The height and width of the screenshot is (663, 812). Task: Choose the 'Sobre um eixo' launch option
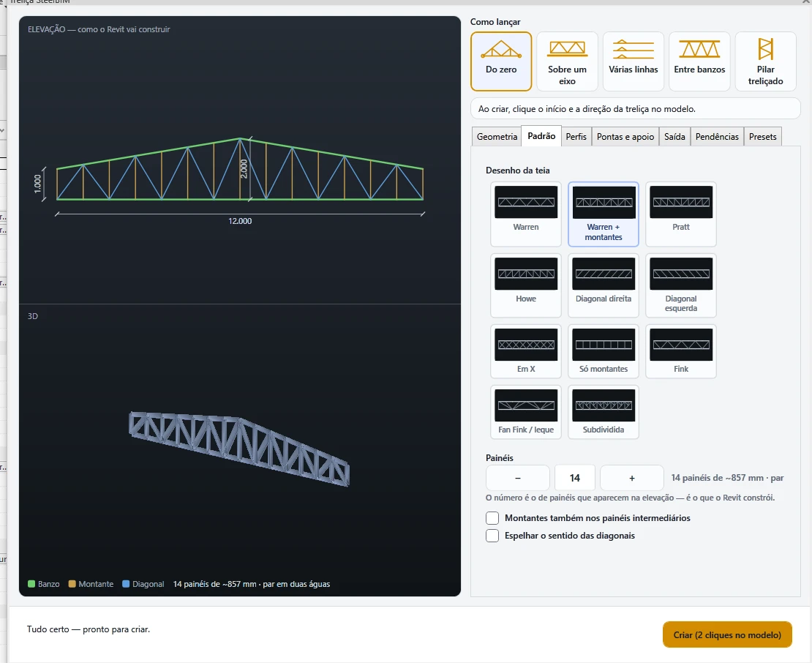coord(567,61)
